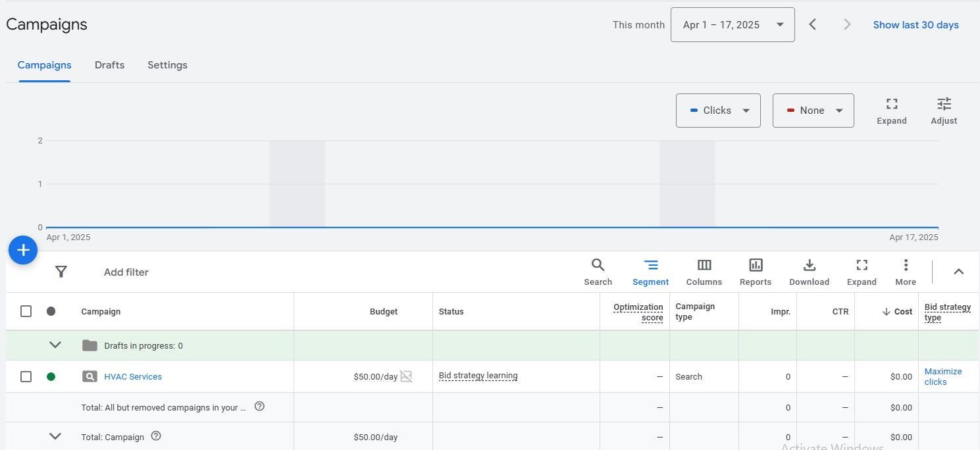Viewport: 980px width, 450px height.
Task: Toggle the green status dot for HVAC Services
Action: pyautogui.click(x=51, y=376)
